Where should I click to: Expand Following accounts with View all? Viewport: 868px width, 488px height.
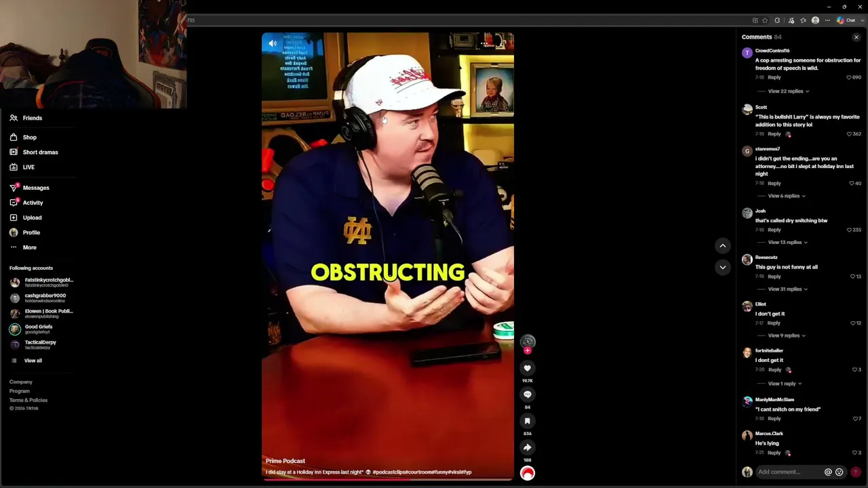pos(33,361)
